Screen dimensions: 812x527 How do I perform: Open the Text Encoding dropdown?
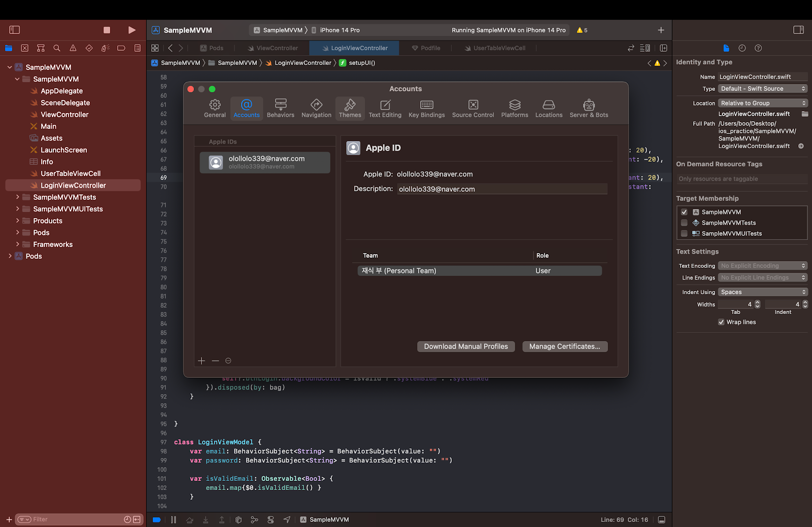pyautogui.click(x=763, y=266)
